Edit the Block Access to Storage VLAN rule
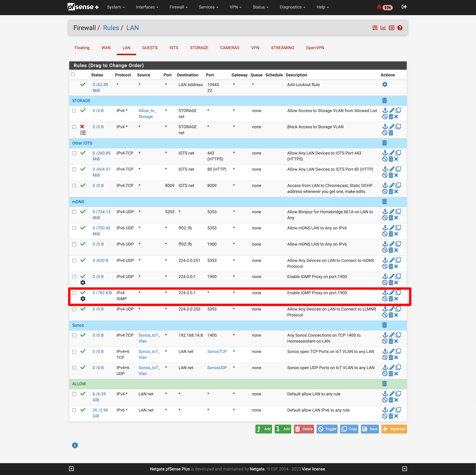 point(392,127)
